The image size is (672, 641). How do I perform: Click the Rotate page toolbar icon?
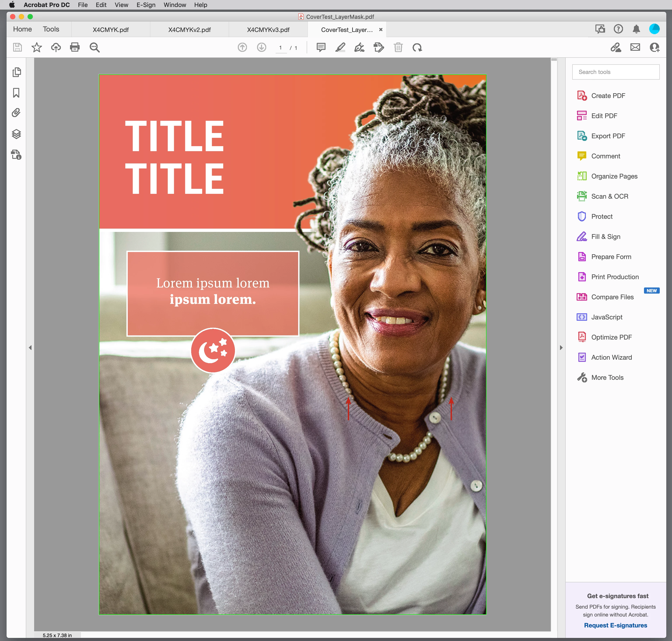(x=417, y=47)
